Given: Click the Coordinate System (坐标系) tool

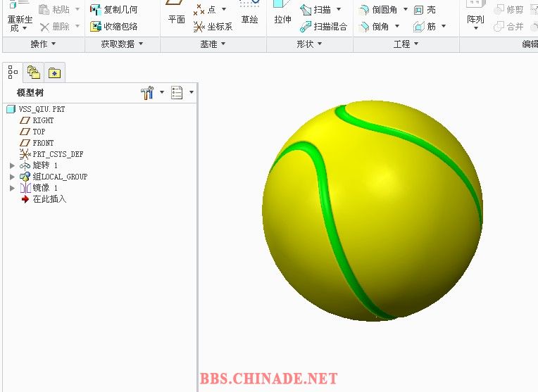Looking at the screenshot, I should point(213,27).
